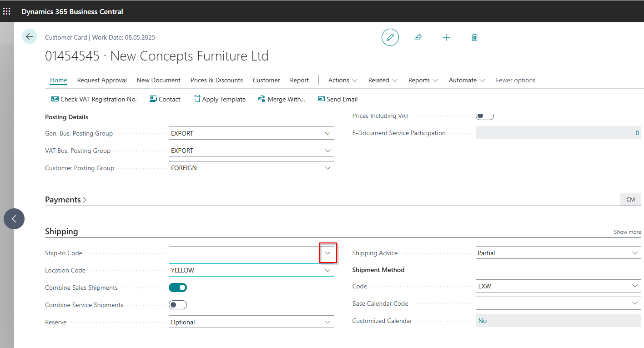Screen dimensions: 644x348
Task: Click the Posting Details subheading
Action: coord(66,117)
